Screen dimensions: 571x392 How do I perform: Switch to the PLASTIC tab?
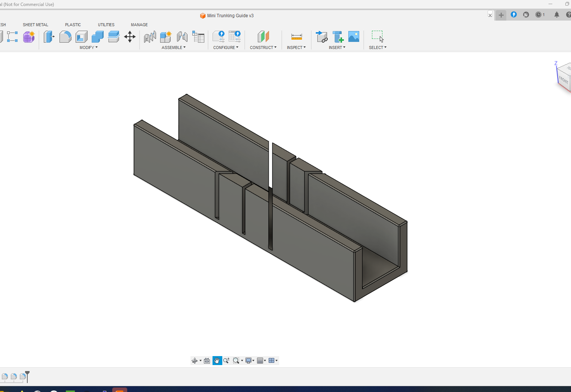73,25
